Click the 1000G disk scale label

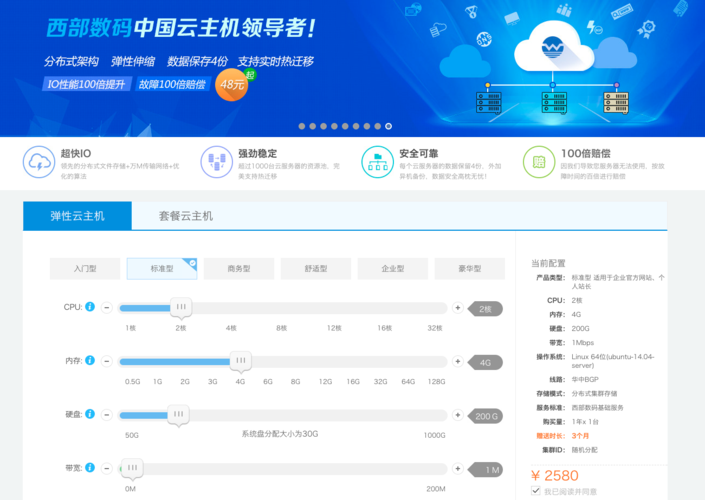click(x=434, y=435)
